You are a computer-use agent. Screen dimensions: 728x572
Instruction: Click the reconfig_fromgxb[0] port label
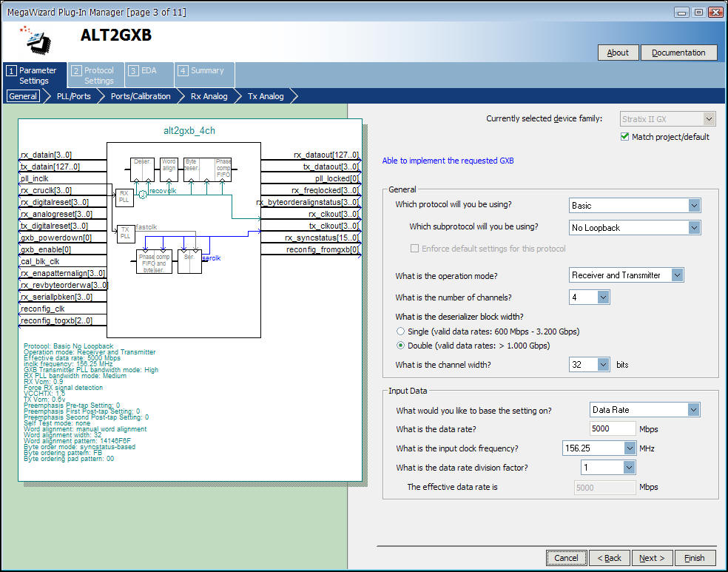(323, 250)
